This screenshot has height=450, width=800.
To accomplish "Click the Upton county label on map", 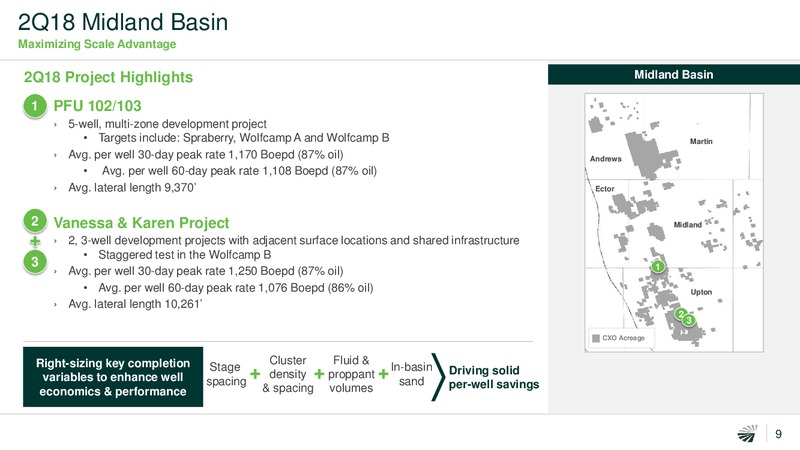I will [701, 292].
